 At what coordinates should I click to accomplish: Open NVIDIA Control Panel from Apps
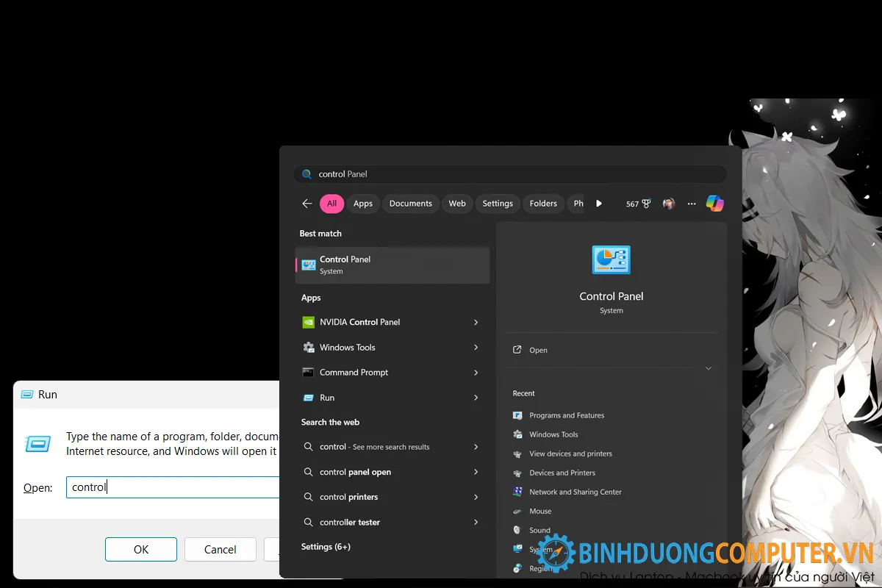359,322
